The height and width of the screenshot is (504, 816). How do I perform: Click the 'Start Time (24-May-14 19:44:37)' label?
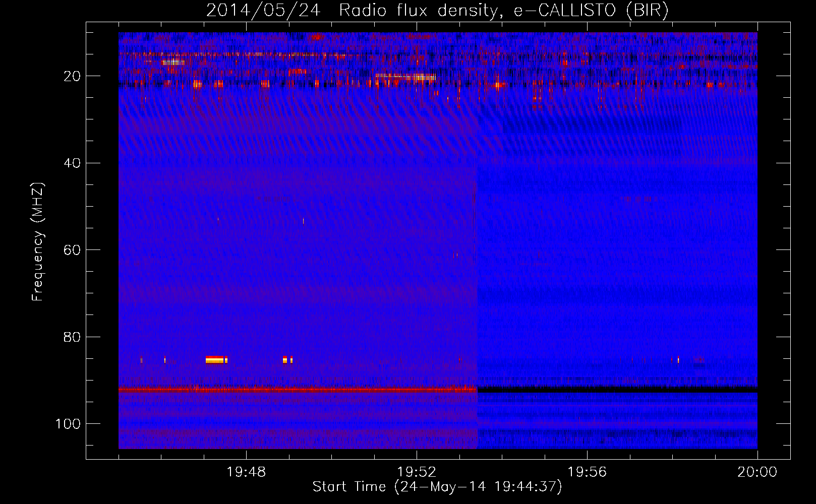point(437,487)
